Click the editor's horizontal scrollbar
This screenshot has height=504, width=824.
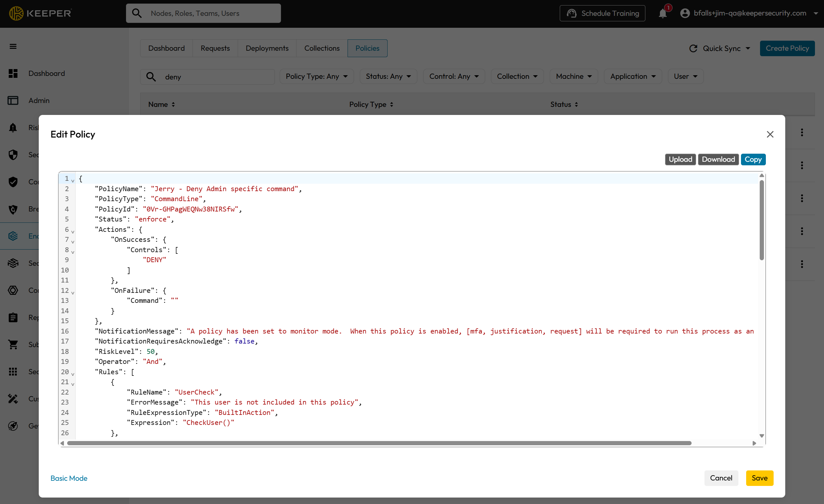click(x=379, y=443)
